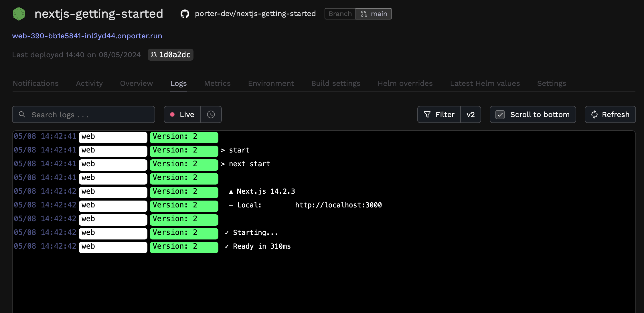Open the main branch selector

[374, 14]
